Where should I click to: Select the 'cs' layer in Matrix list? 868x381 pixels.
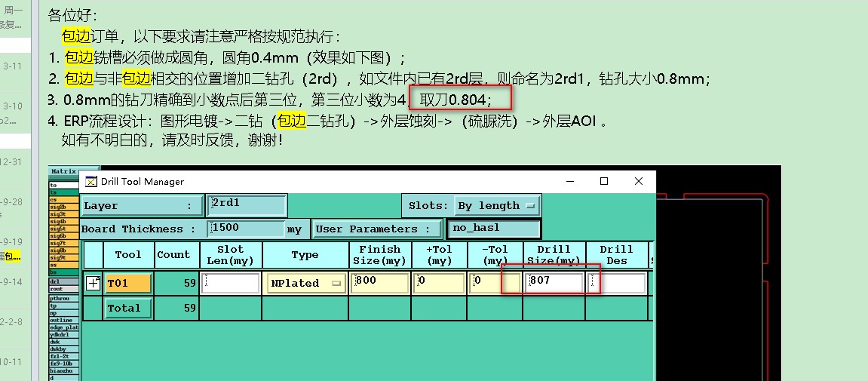point(63,199)
